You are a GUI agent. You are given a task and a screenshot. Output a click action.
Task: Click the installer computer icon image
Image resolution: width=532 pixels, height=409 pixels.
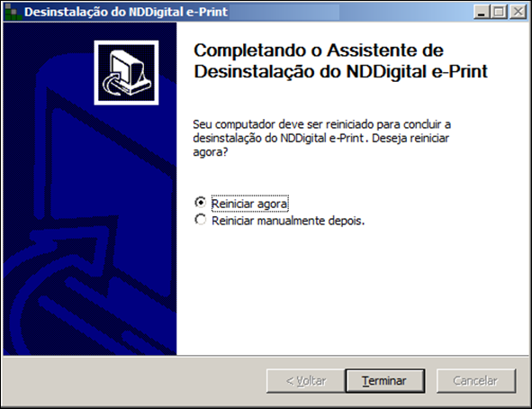point(126,73)
